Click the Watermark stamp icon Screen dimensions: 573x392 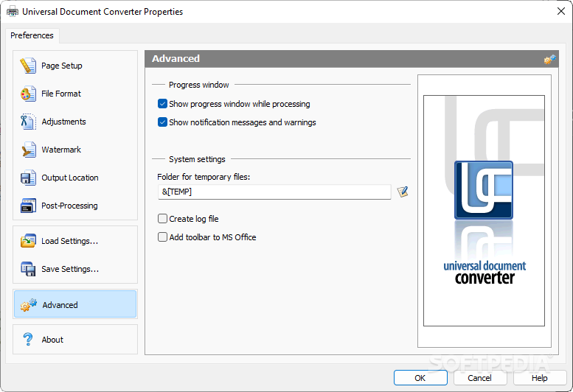pos(28,150)
